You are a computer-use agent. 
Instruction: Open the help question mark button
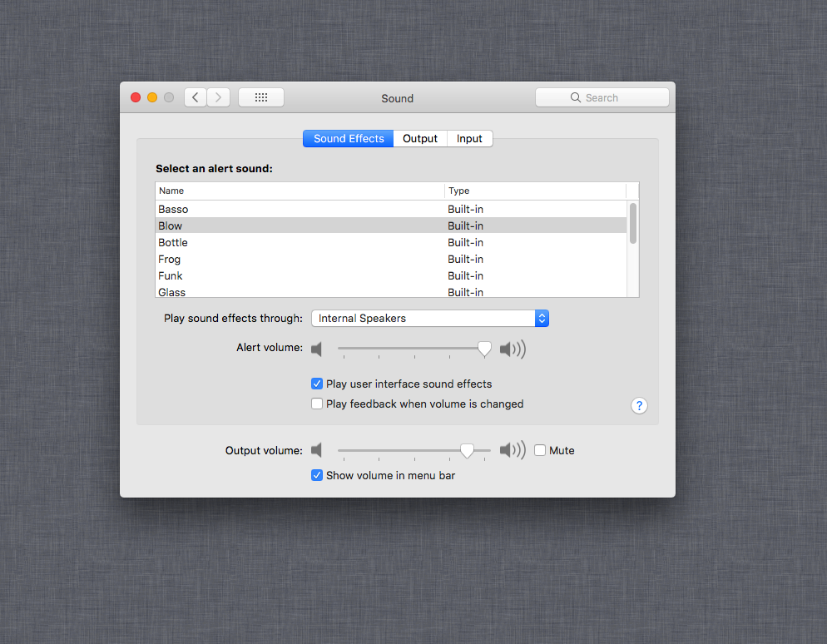click(639, 405)
